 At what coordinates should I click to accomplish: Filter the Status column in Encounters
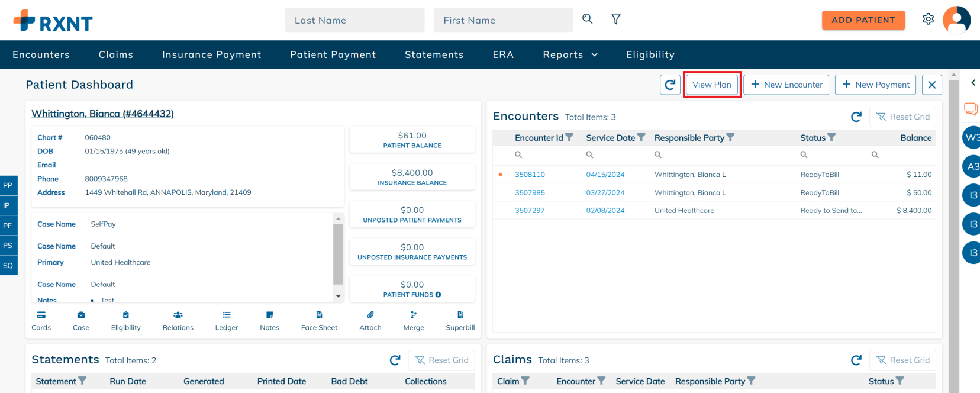tap(831, 137)
